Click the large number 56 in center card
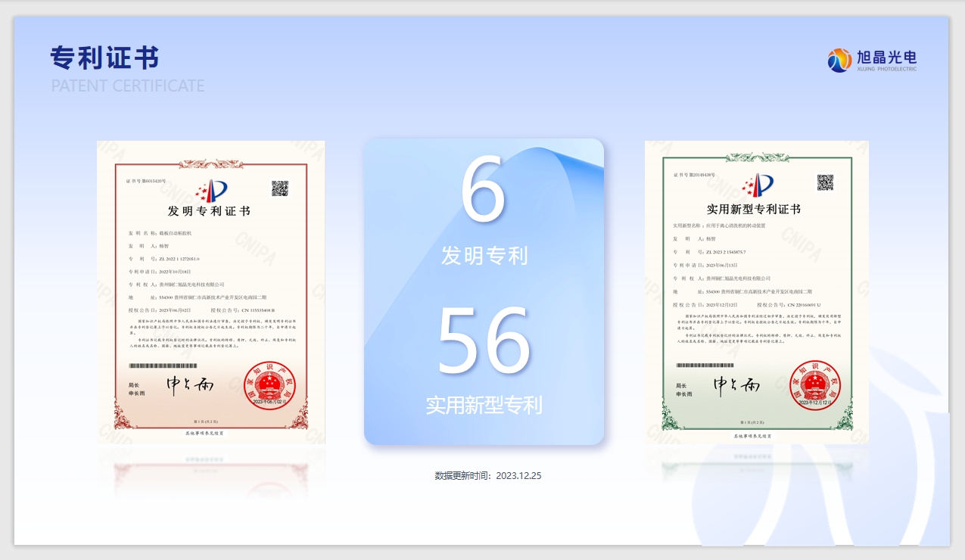This screenshot has height=560, width=965. coord(484,342)
